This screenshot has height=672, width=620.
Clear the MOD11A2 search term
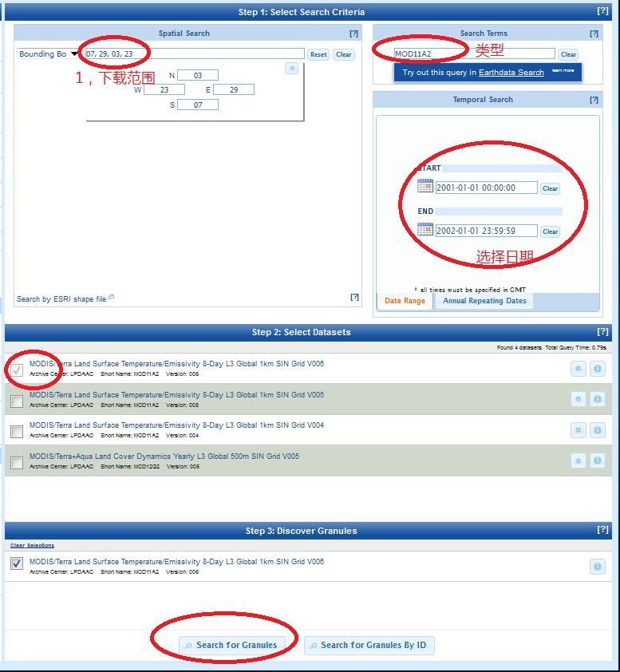pyautogui.click(x=569, y=54)
